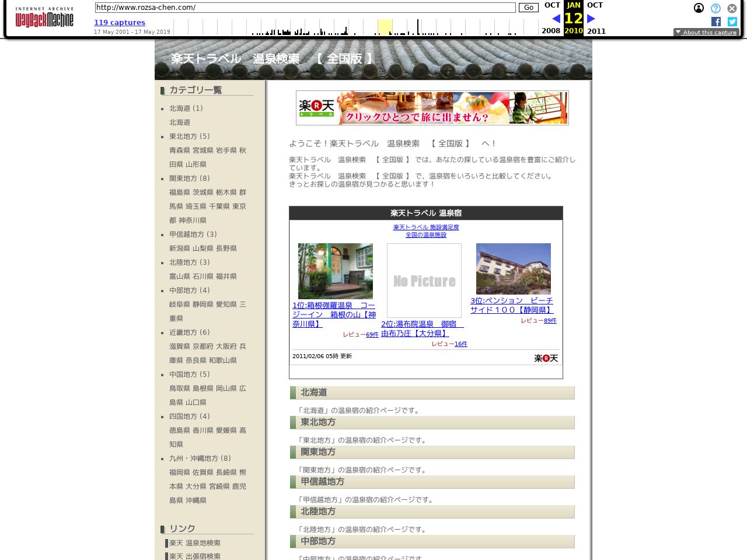
Task: Navigate to the previous capture with the back arrow
Action: click(x=556, y=18)
